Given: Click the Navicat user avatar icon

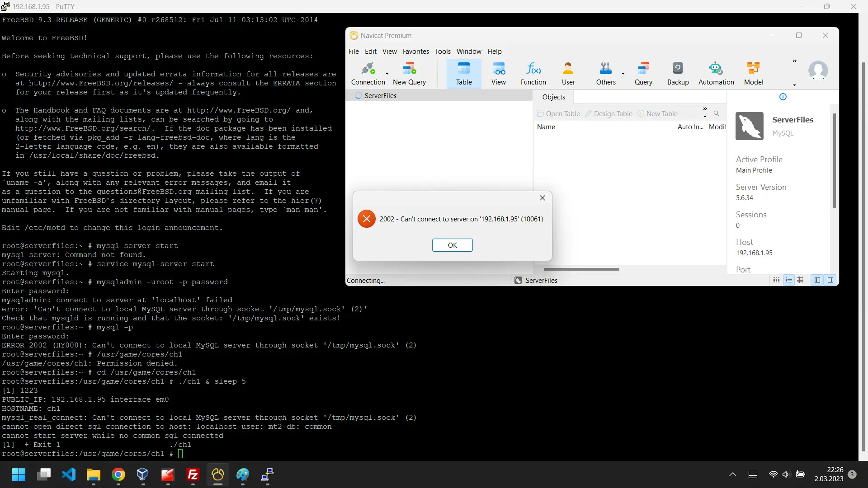Looking at the screenshot, I should [818, 70].
